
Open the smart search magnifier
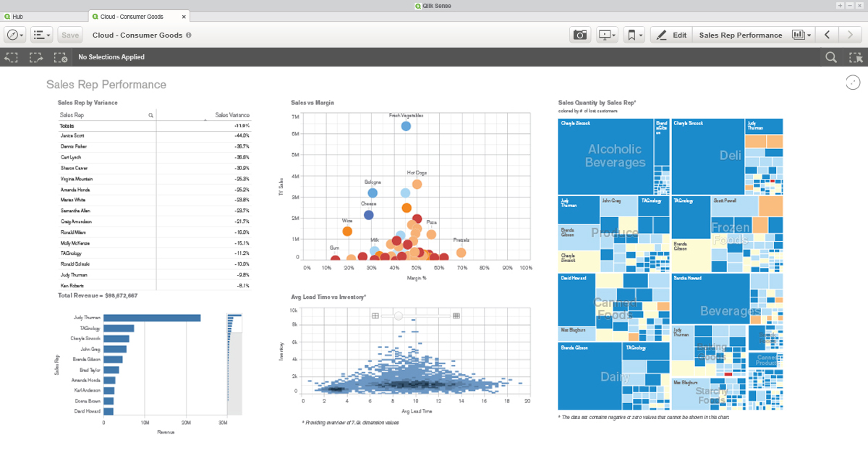pyautogui.click(x=831, y=57)
